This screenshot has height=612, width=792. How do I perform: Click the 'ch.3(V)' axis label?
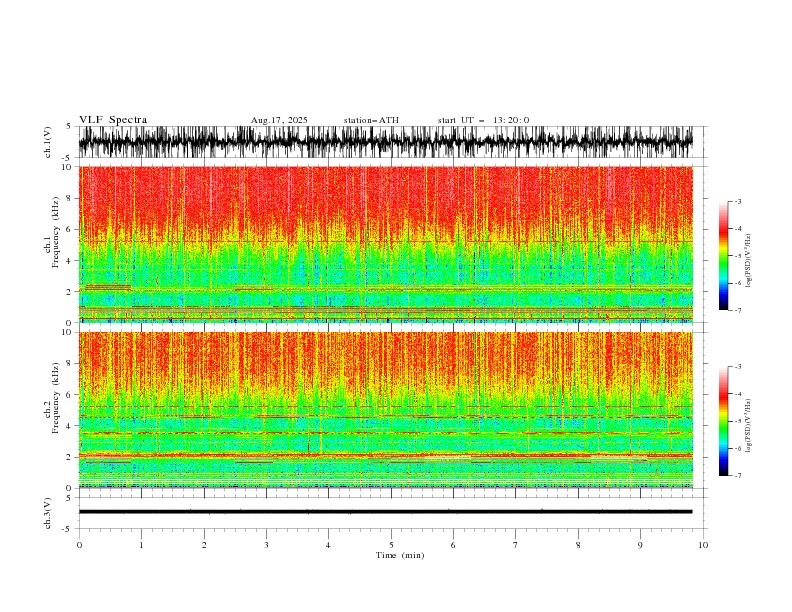pos(48,513)
